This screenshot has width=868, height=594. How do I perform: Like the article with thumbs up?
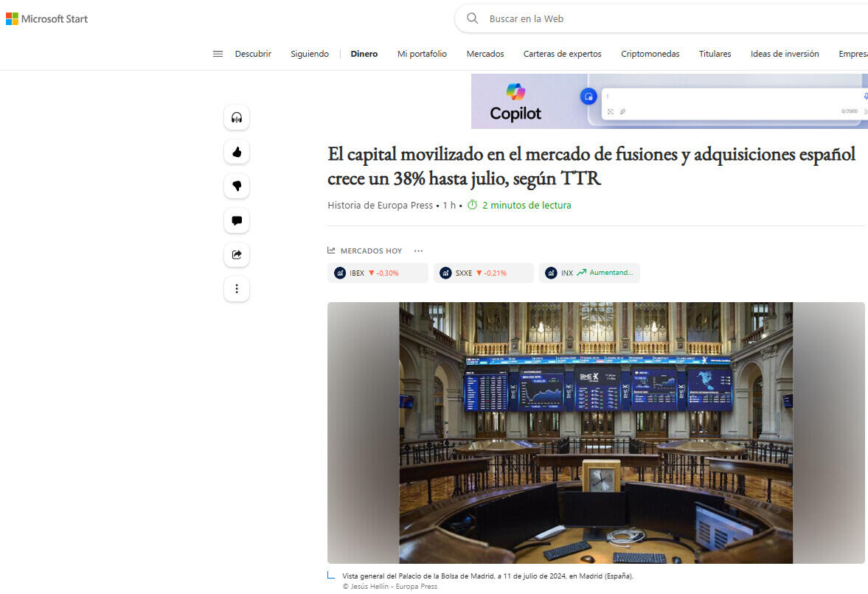click(237, 152)
